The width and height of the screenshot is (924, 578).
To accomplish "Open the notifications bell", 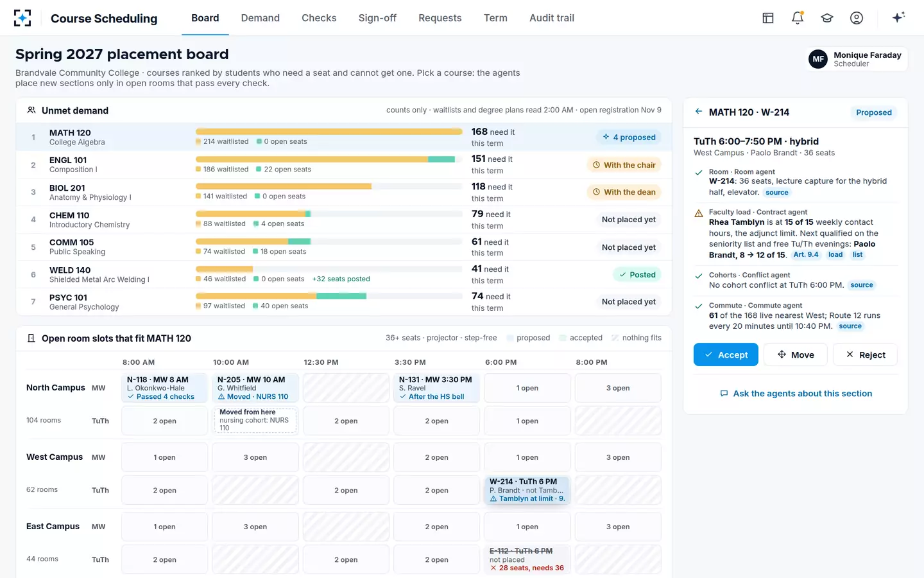I will click(798, 18).
